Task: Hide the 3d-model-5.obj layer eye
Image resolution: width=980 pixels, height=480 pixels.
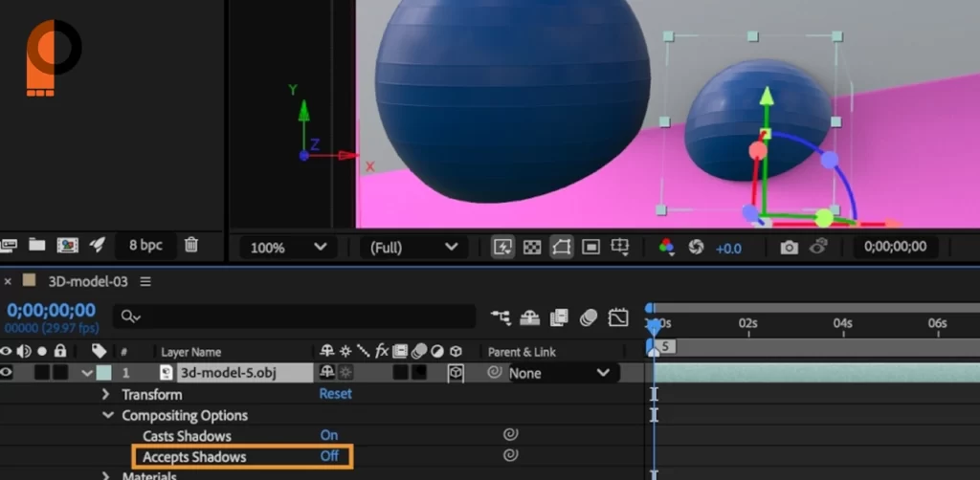Action: pyautogui.click(x=7, y=373)
